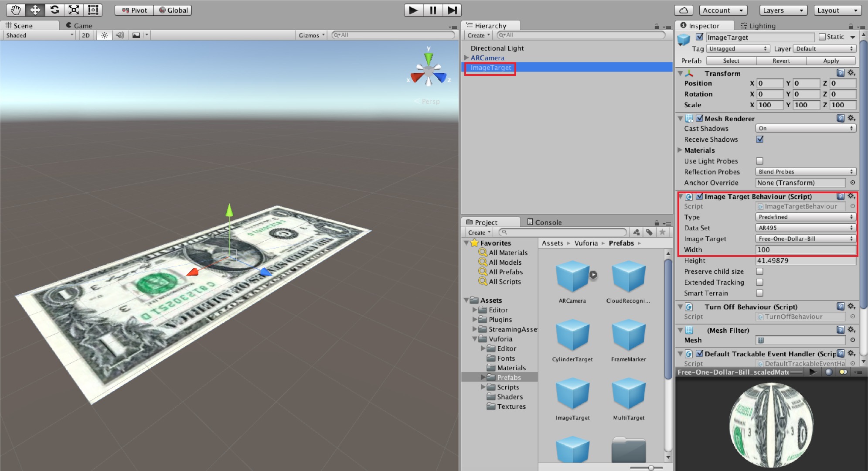
Task: Uncheck Receive Shadows
Action: pyautogui.click(x=760, y=139)
